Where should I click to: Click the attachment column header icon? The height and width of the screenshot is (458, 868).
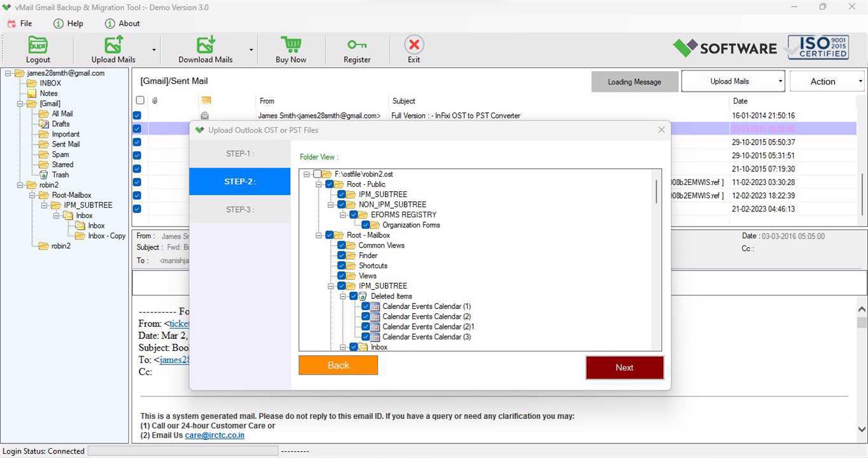pyautogui.click(x=154, y=100)
